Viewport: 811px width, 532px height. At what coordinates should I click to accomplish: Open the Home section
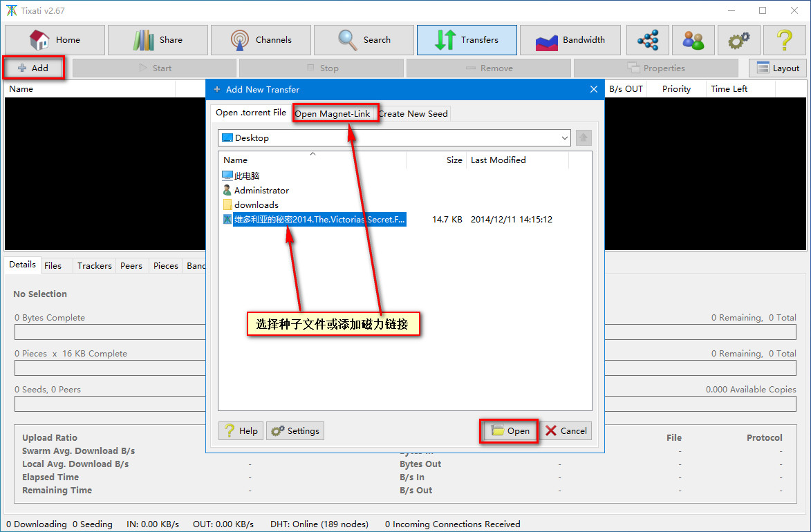(55, 40)
